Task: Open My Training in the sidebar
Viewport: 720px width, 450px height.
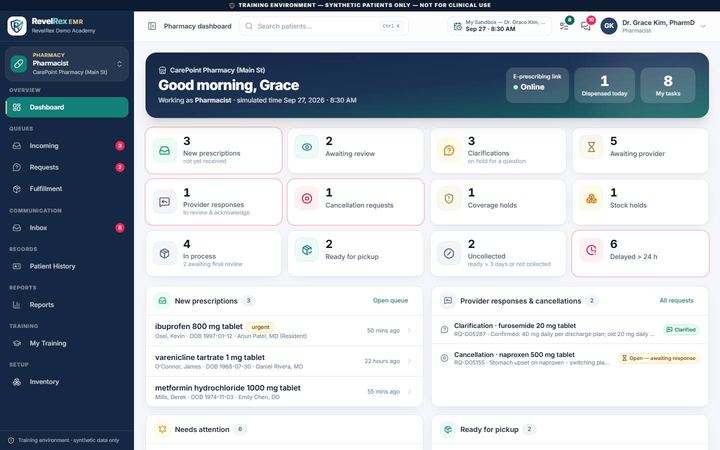Action: pyautogui.click(x=67, y=343)
